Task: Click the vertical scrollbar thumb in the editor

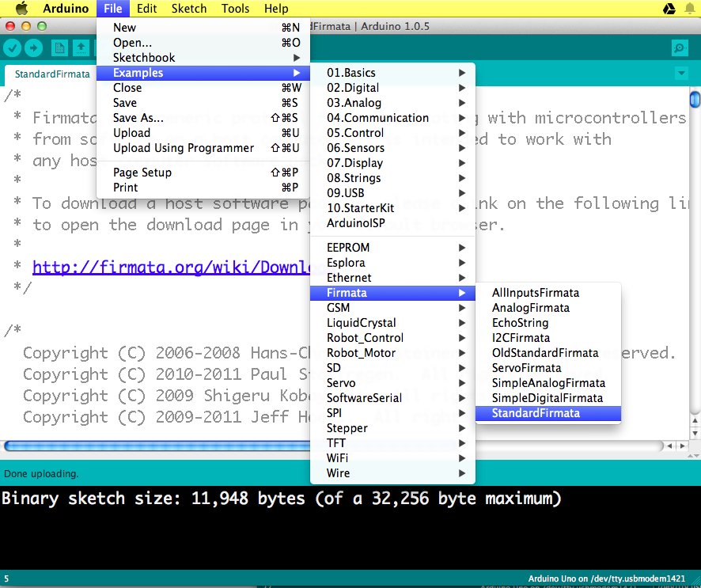Action: [x=695, y=100]
